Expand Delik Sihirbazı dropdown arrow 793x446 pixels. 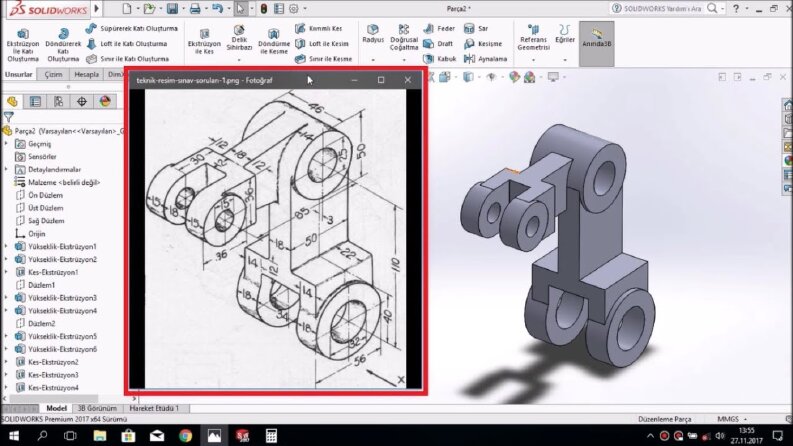(x=239, y=60)
